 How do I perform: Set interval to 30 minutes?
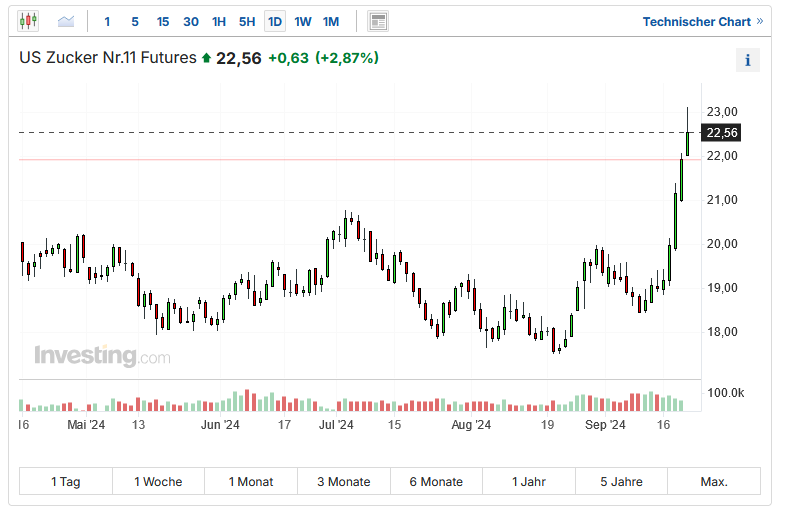point(191,21)
